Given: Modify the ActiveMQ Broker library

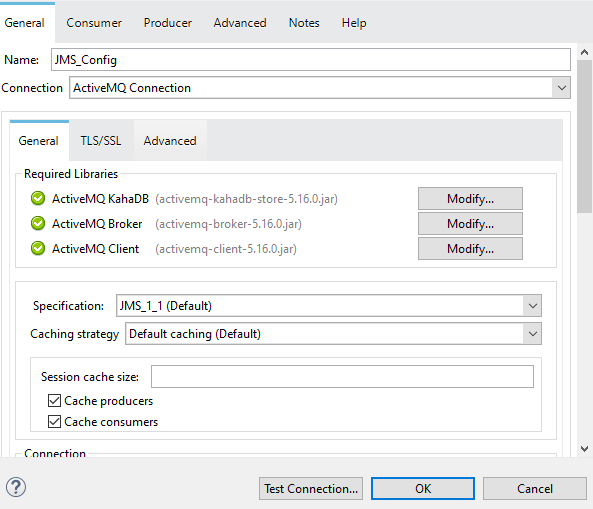Looking at the screenshot, I should (x=470, y=223).
